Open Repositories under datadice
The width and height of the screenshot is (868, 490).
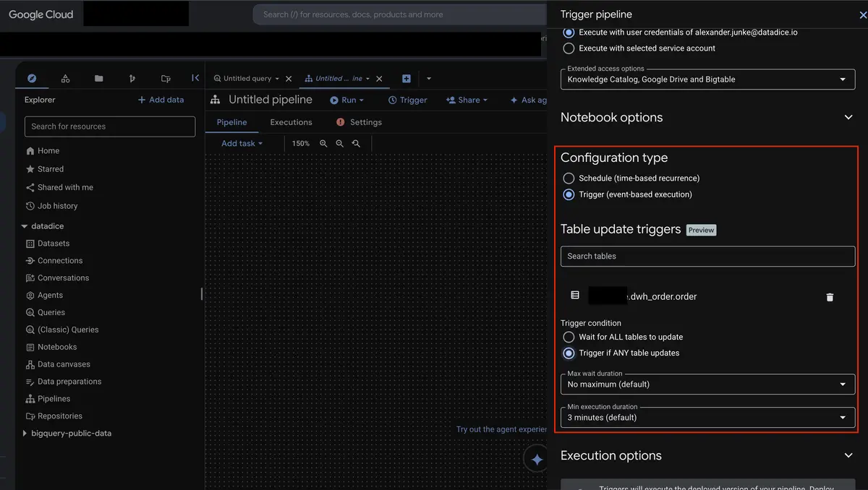pos(60,416)
